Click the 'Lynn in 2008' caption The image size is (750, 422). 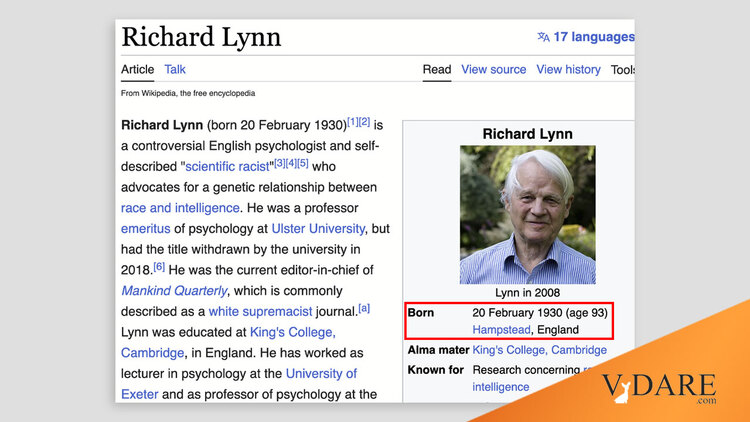(528, 293)
